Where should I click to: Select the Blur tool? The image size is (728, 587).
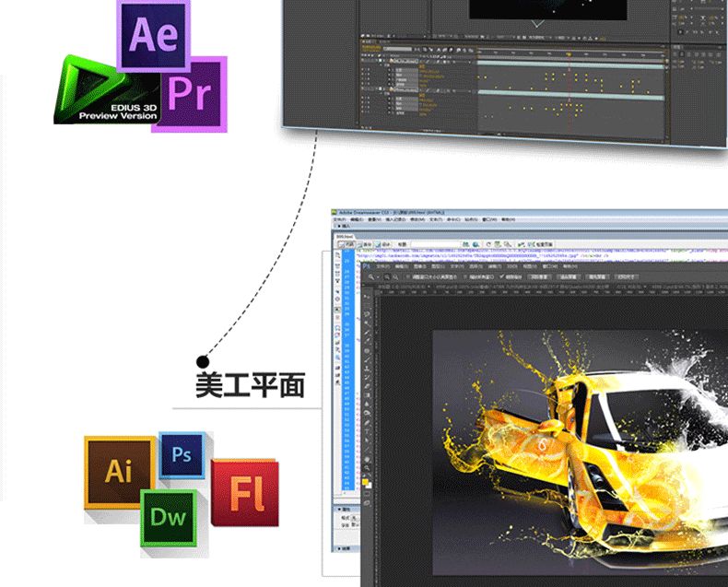[367, 404]
